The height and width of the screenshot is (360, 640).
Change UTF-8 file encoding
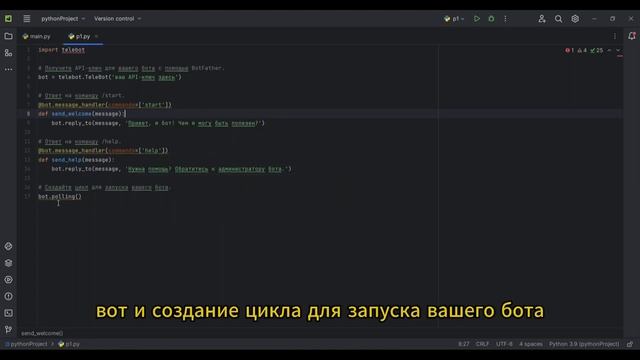[x=504, y=344]
